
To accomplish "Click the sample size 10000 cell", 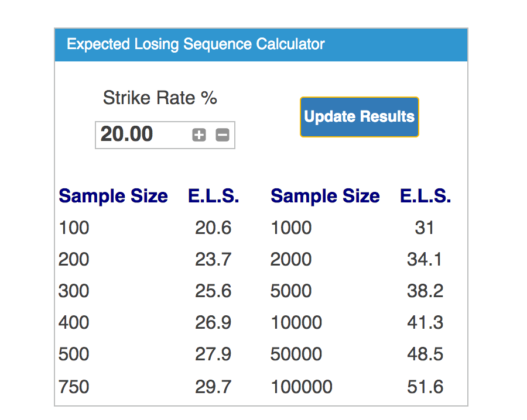I will 296,322.
